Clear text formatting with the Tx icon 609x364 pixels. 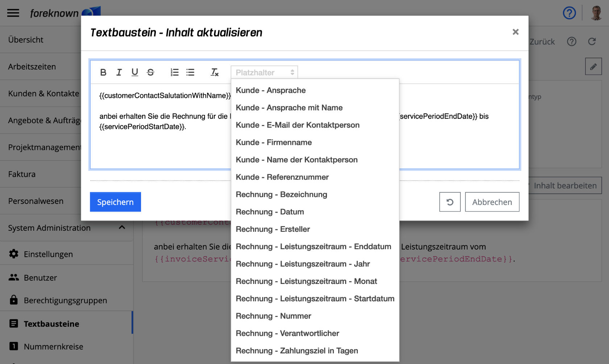point(214,72)
